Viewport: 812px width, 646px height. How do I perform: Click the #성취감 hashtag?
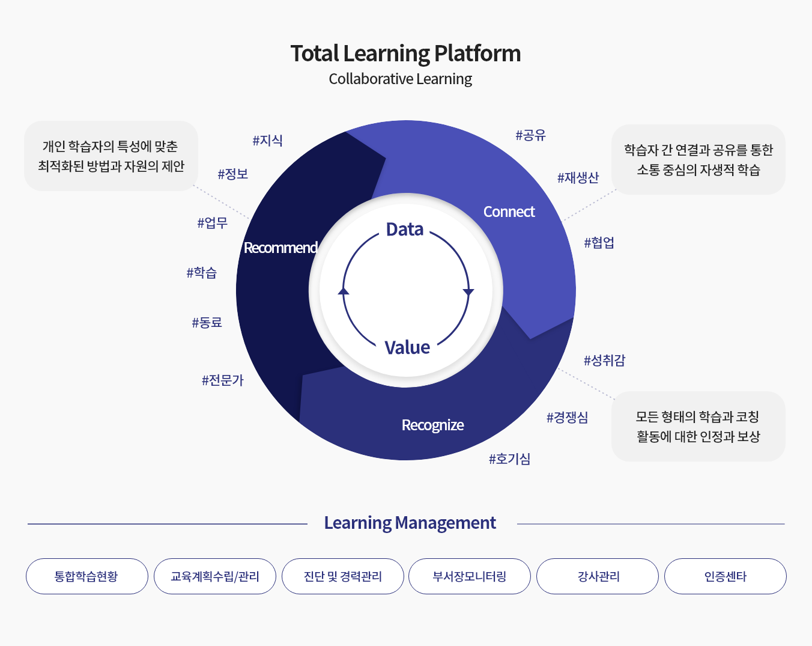coord(605,361)
